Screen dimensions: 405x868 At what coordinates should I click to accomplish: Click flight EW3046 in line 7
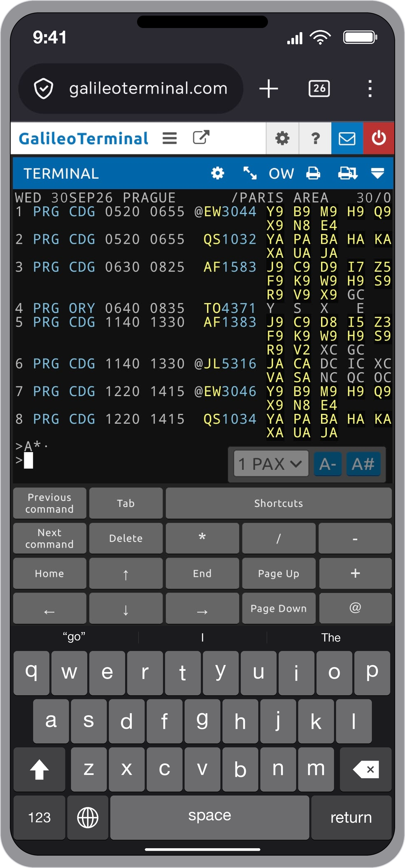point(230,392)
